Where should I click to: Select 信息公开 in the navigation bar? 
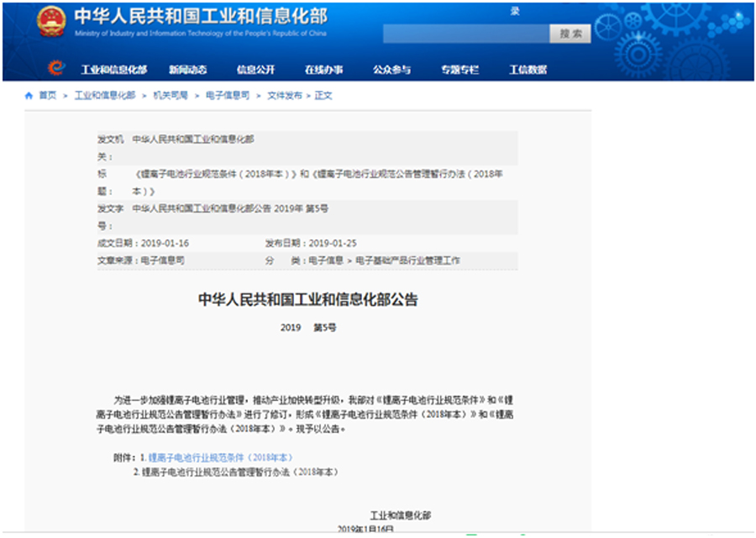[255, 70]
